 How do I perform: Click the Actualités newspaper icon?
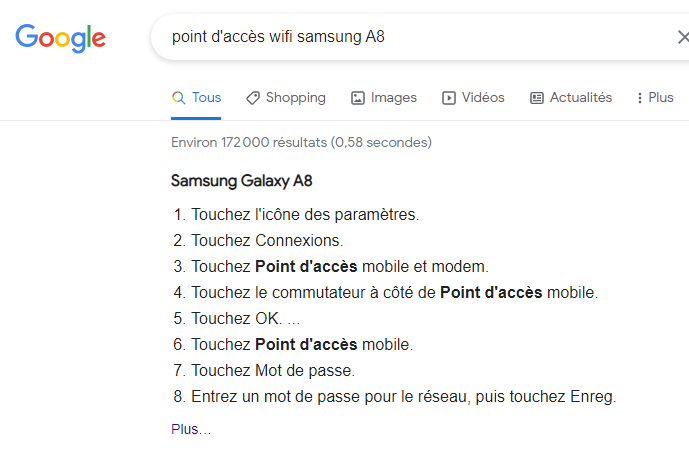(537, 98)
